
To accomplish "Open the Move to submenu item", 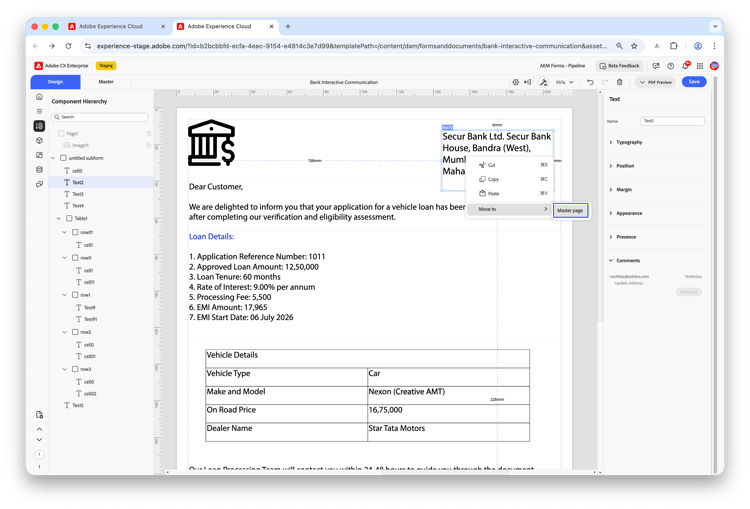I will coord(509,209).
